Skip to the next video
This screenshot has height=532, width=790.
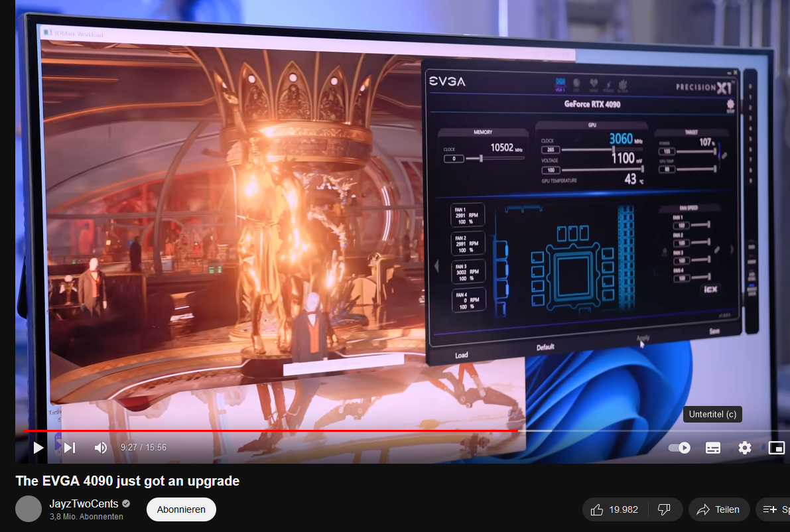(70, 447)
